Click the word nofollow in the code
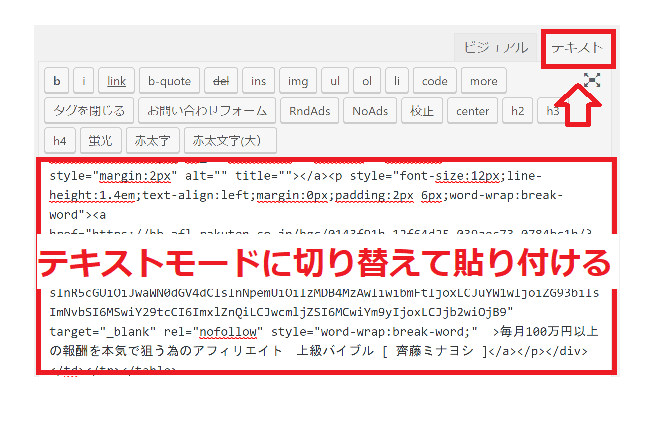The image size is (664, 436). click(x=228, y=331)
